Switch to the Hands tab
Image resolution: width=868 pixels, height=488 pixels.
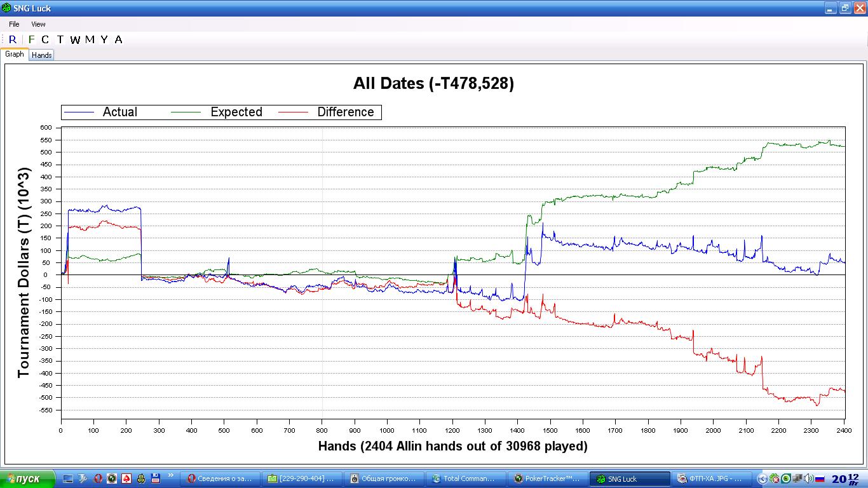click(x=42, y=55)
